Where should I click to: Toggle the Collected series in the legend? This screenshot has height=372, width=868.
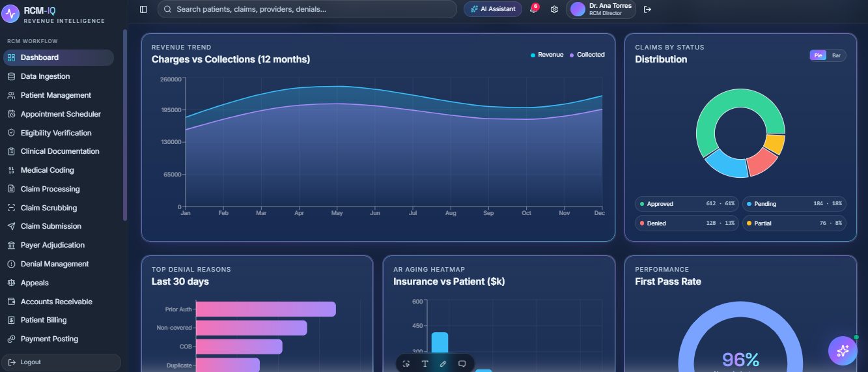coord(587,55)
